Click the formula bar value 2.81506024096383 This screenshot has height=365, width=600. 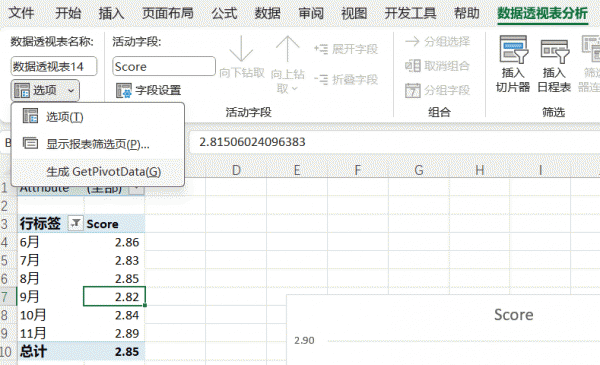[252, 142]
